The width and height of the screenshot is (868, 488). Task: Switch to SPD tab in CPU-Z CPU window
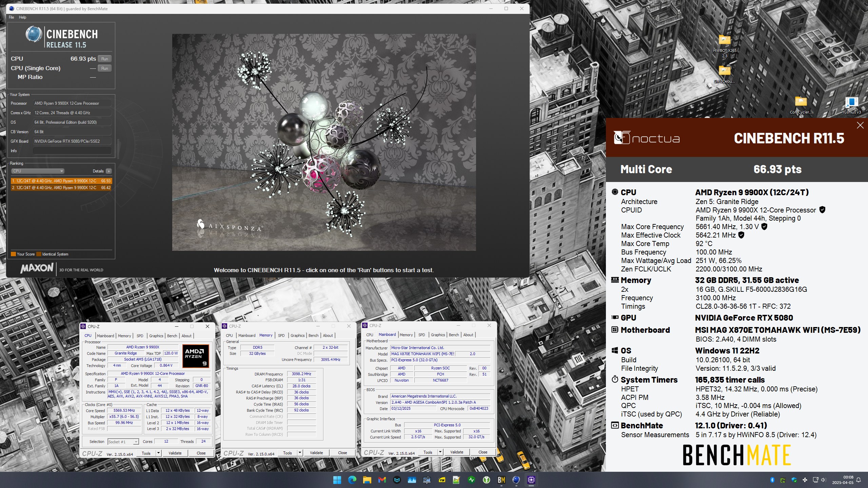140,336
